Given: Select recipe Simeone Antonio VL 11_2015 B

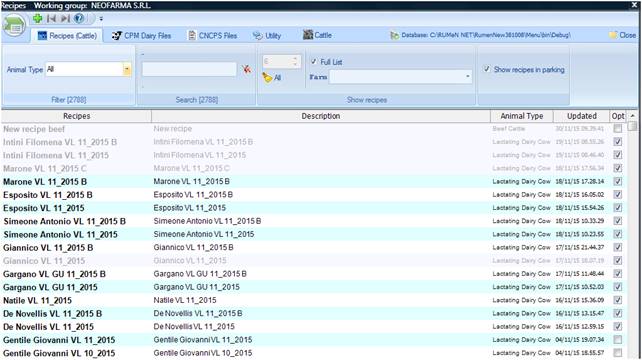Looking at the screenshot, I should coord(64,221).
